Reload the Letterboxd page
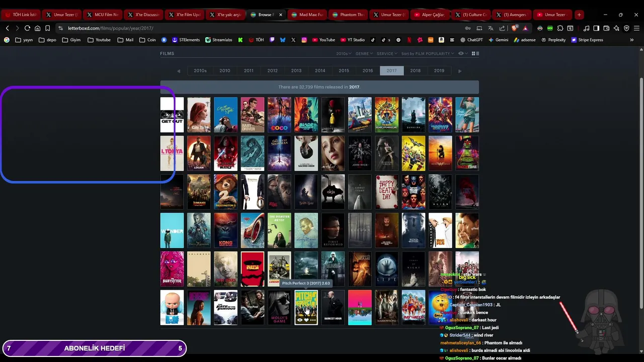644x362 pixels. click(x=27, y=28)
